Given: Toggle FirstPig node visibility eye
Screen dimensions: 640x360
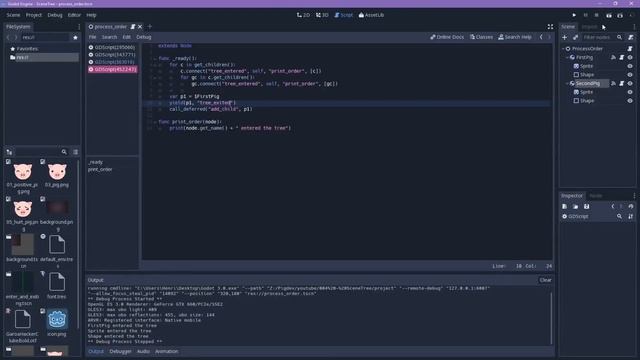Looking at the screenshot, I should [x=630, y=58].
